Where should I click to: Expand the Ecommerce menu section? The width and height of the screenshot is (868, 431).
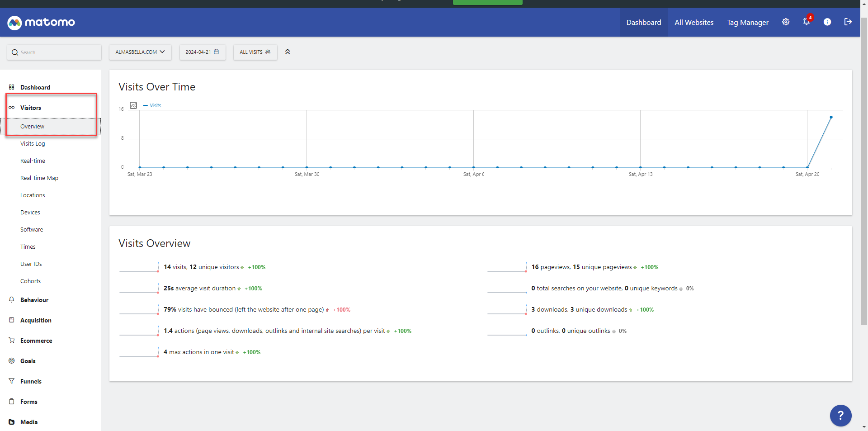[x=36, y=341]
